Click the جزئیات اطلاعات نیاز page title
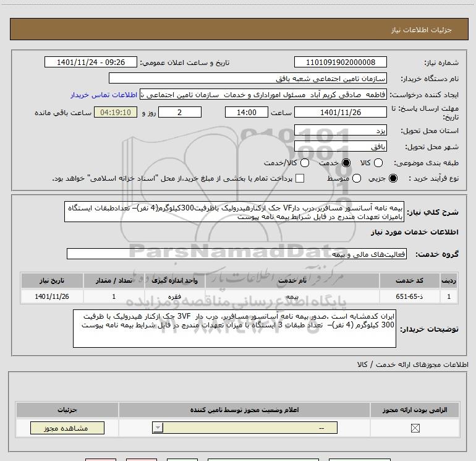The width and height of the screenshot is (476, 461). (422, 30)
